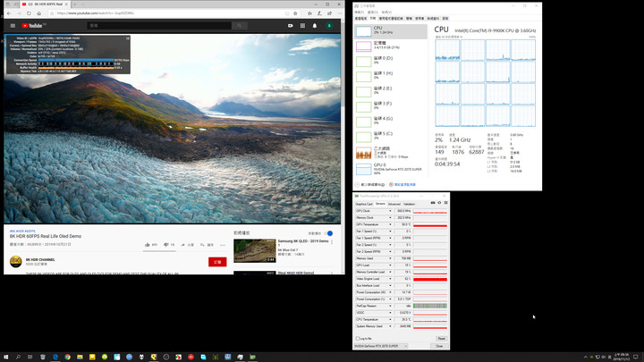
Task: Add this page to favorites with the star icon
Action: 295,13
